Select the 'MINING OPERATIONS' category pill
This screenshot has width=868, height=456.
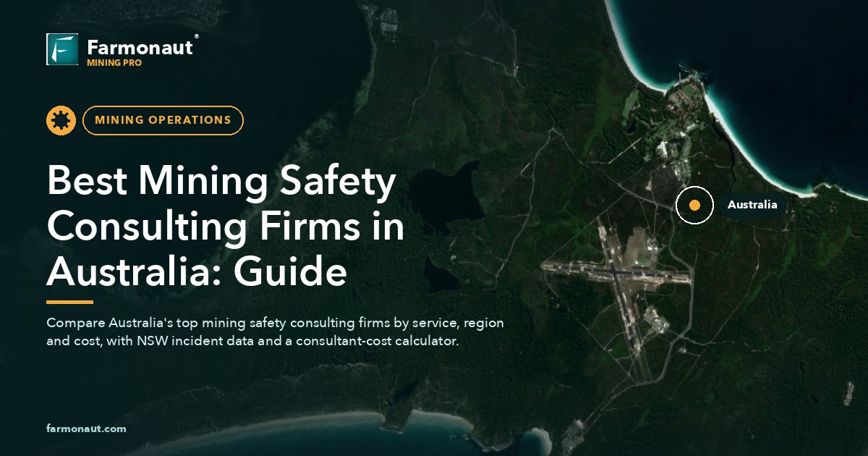(163, 120)
